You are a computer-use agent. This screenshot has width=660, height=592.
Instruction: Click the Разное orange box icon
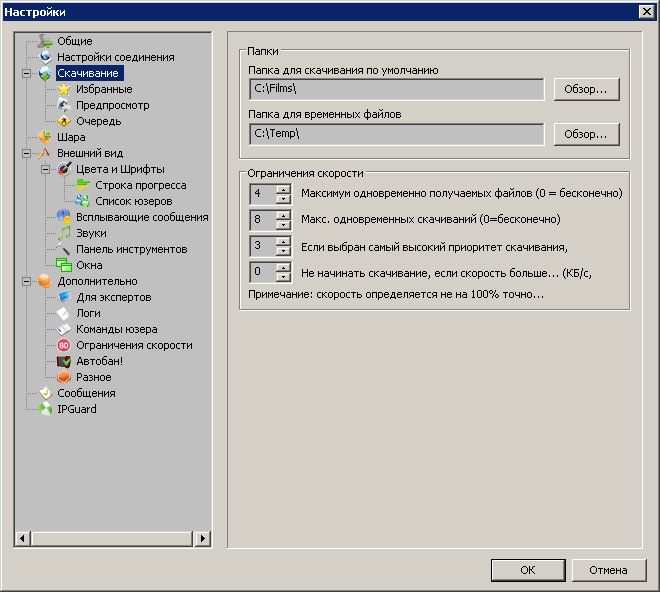64,377
